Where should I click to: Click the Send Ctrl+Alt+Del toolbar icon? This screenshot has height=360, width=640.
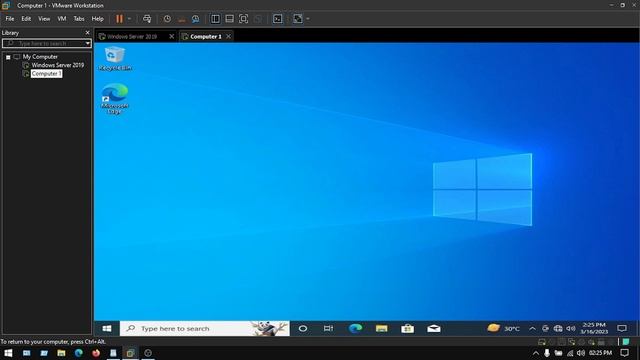pyautogui.click(x=147, y=19)
